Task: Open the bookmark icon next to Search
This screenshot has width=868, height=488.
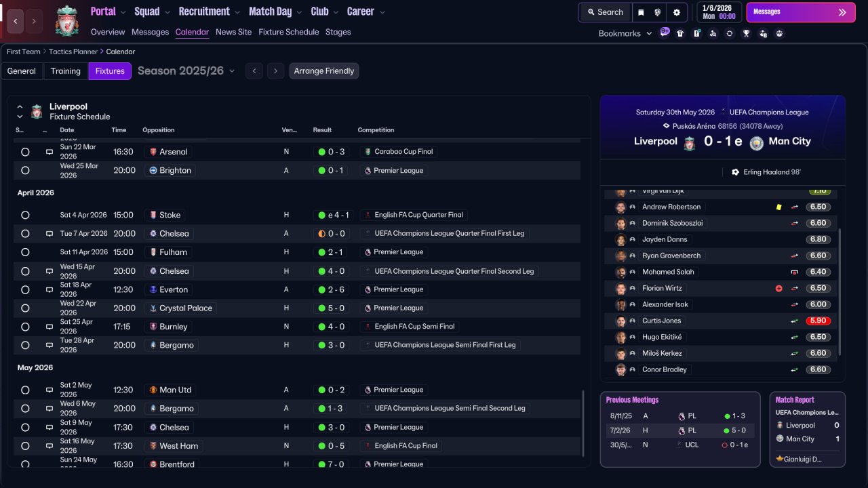Action: 641,12
